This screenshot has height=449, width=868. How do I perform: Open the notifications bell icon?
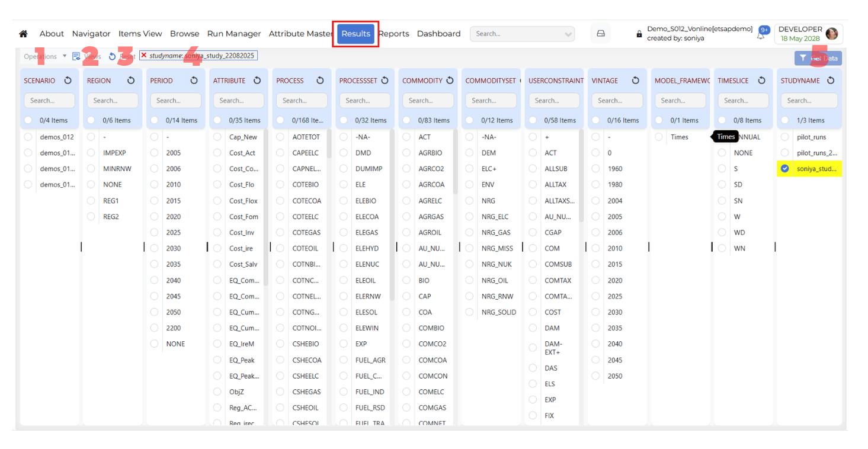[x=761, y=35]
